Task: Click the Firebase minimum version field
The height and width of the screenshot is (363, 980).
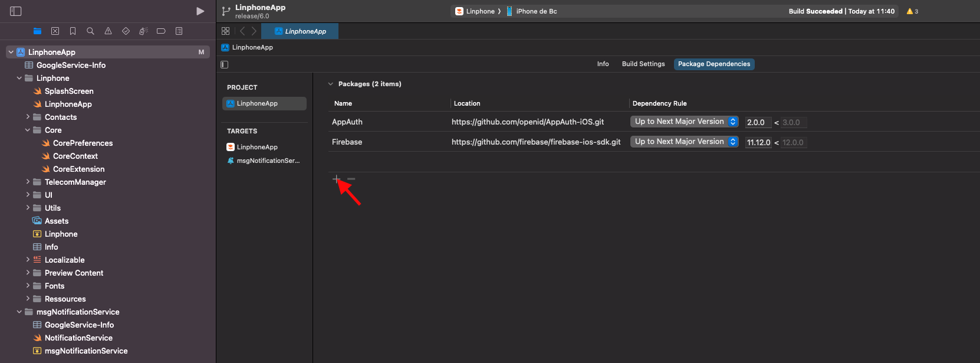Action: pyautogui.click(x=758, y=142)
